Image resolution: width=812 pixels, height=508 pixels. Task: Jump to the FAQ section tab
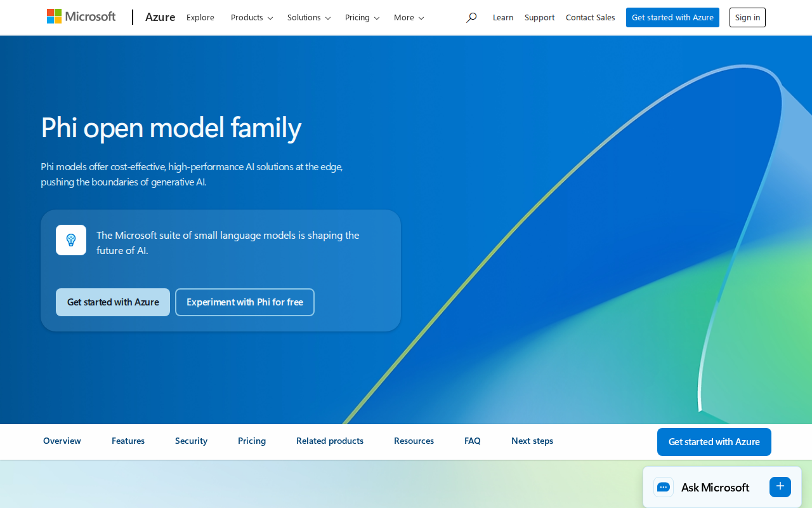point(473,441)
